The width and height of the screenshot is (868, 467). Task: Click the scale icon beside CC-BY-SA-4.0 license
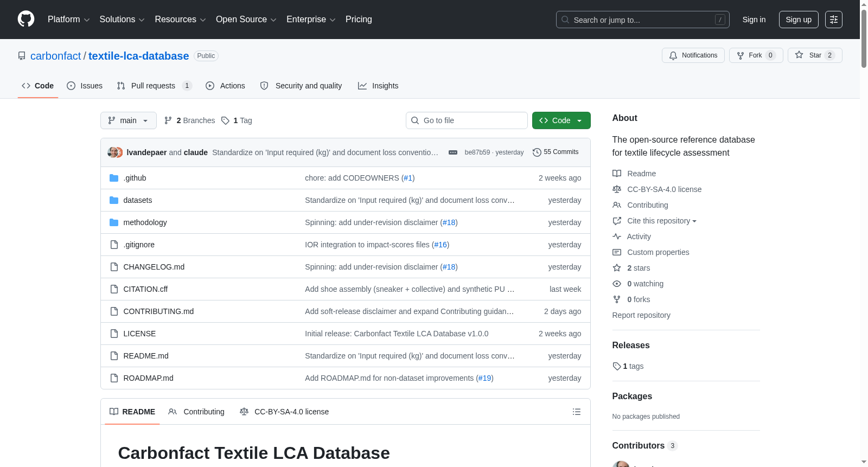[x=617, y=189]
